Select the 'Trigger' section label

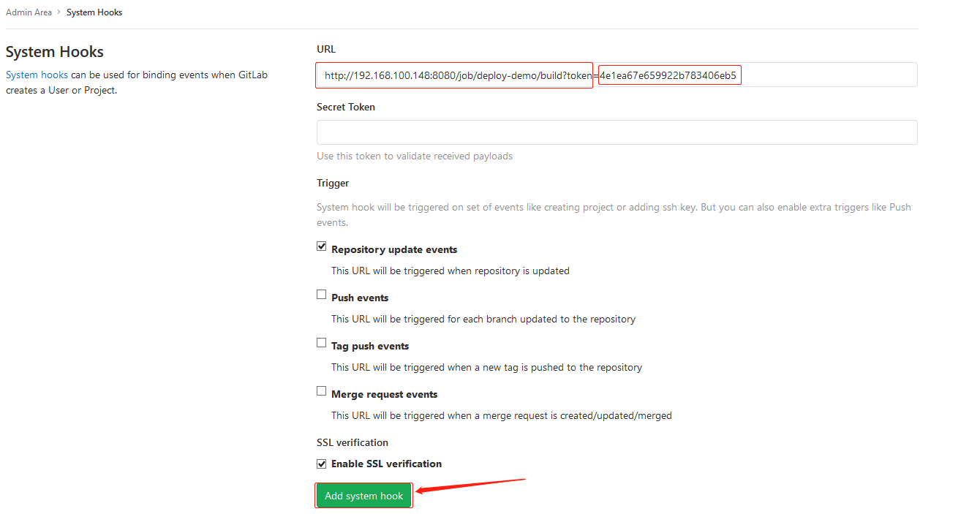333,183
